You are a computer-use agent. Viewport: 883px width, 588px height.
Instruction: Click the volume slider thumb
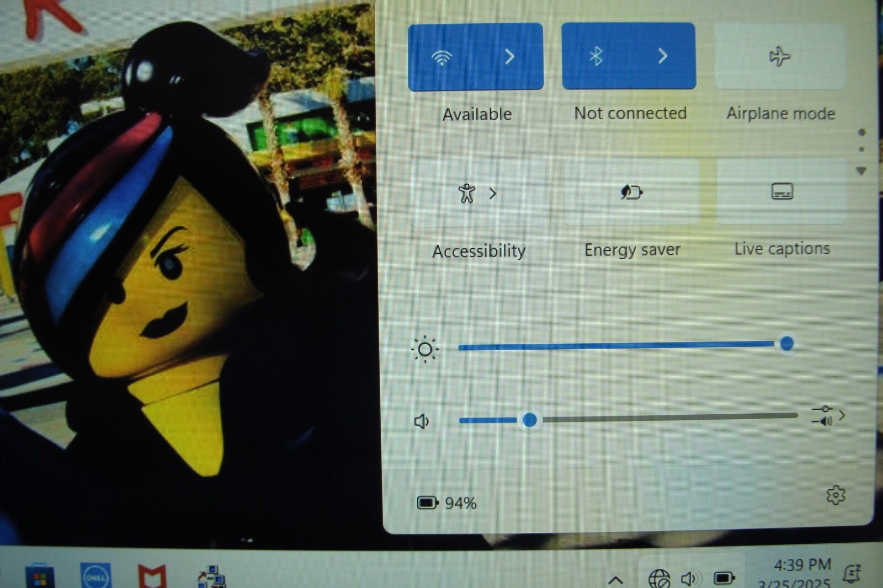point(530,420)
